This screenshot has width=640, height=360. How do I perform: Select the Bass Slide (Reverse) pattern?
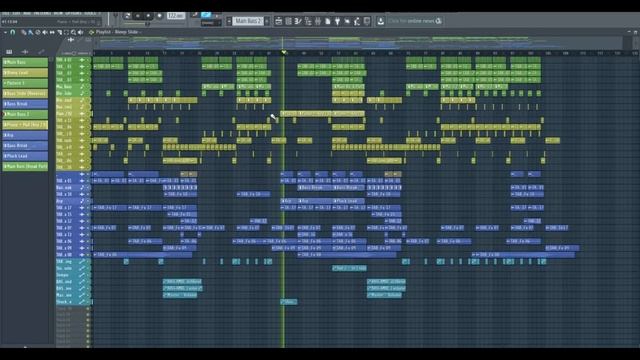tap(25, 93)
